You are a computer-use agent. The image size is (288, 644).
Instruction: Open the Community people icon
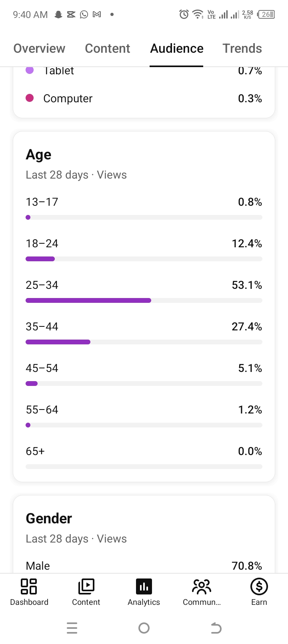coord(202,586)
